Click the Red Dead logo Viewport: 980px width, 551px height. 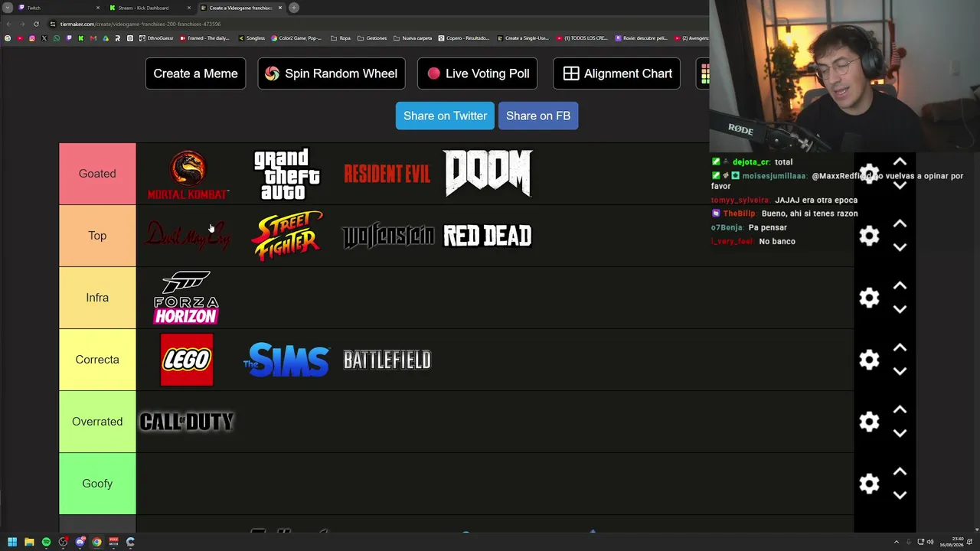(488, 236)
